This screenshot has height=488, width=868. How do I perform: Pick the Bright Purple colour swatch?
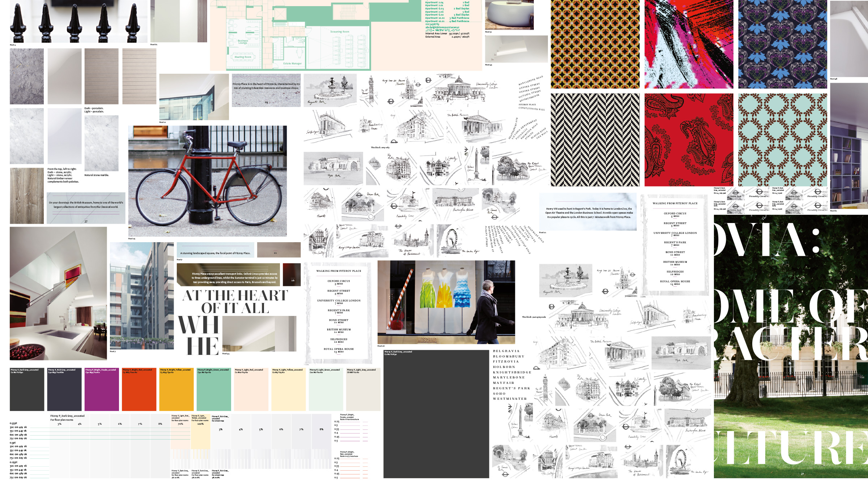click(x=102, y=389)
